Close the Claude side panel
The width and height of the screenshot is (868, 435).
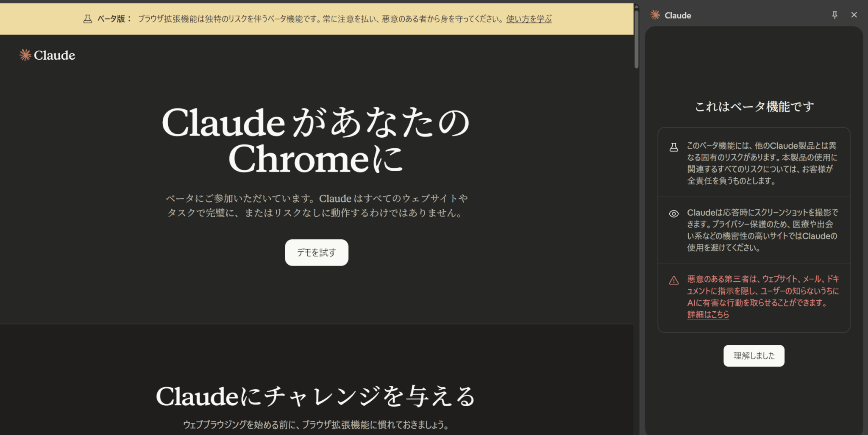854,15
